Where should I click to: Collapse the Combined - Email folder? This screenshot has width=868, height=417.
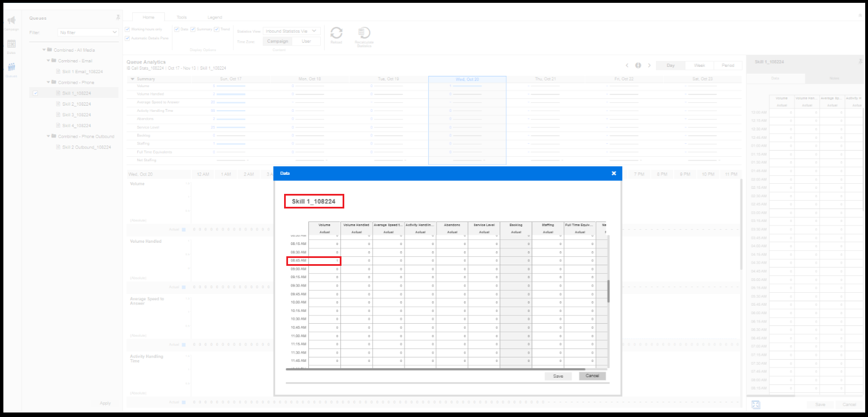point(48,61)
